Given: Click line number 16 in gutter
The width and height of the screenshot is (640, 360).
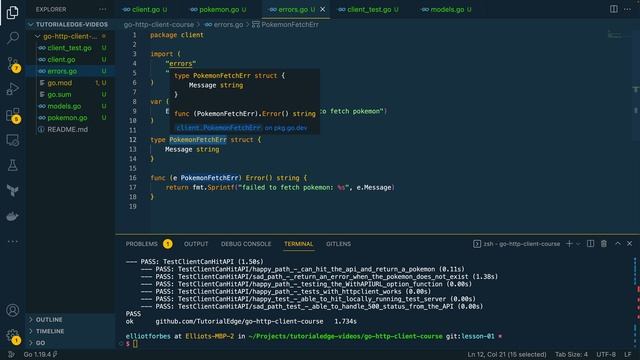Looking at the screenshot, I should click(133, 178).
